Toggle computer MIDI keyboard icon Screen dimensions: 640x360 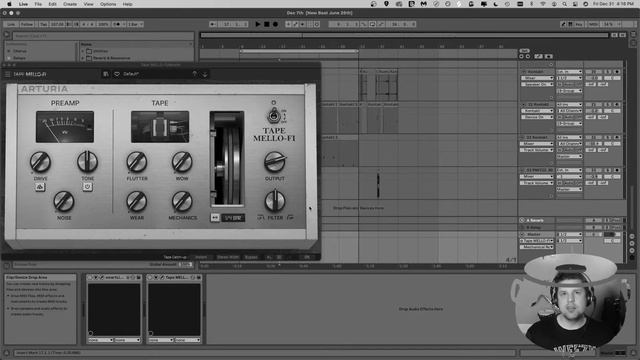(571, 24)
